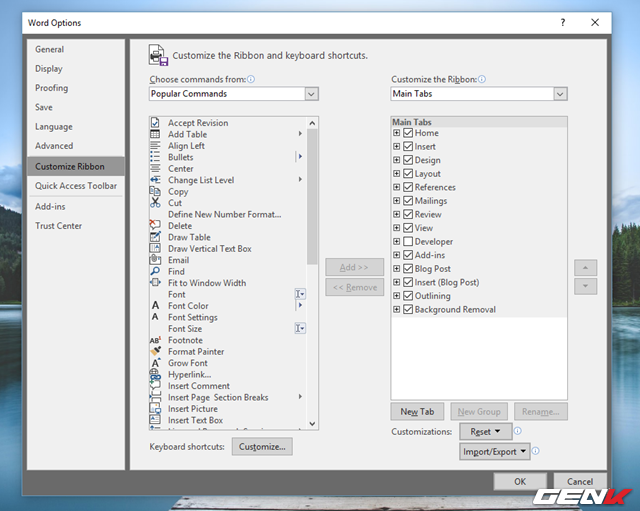This screenshot has width=640, height=511.
Task: Enable the Developer tab checkbox
Action: click(408, 241)
